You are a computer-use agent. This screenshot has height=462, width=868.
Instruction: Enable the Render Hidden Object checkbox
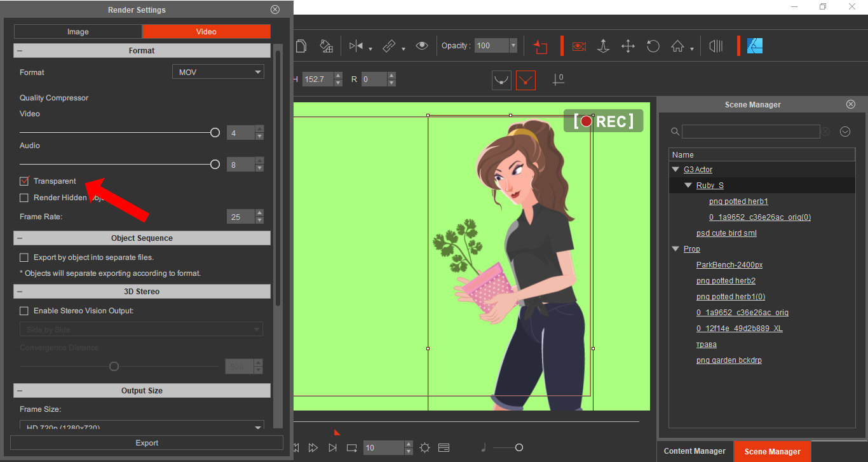click(24, 198)
